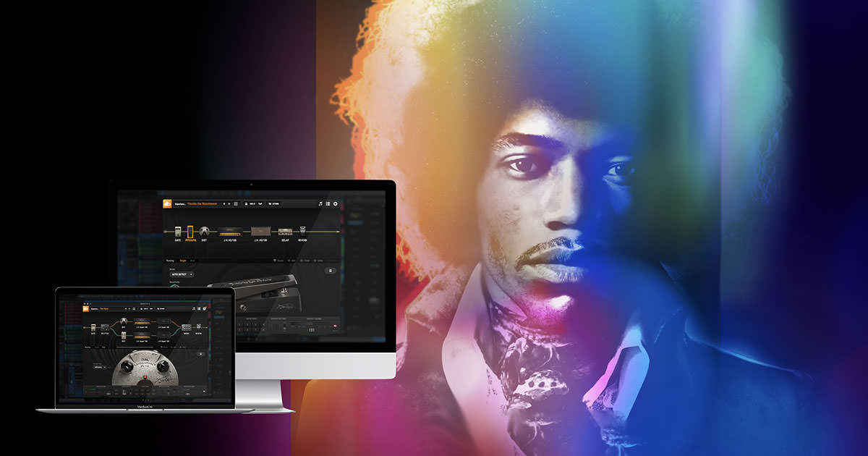
Task: Select the REVERB pedal on the desktop monitor
Action: (302, 232)
